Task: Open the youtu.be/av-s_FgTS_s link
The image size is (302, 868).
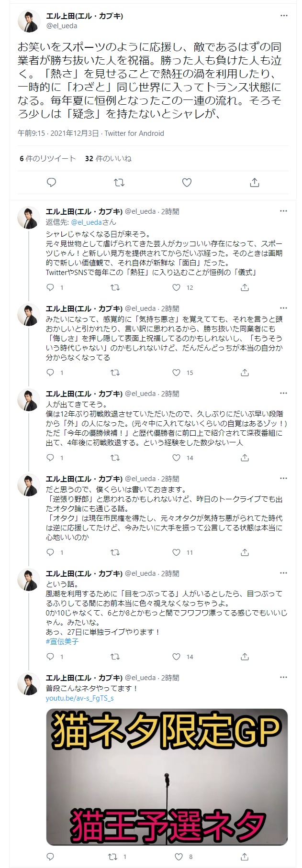Action: click(79, 698)
